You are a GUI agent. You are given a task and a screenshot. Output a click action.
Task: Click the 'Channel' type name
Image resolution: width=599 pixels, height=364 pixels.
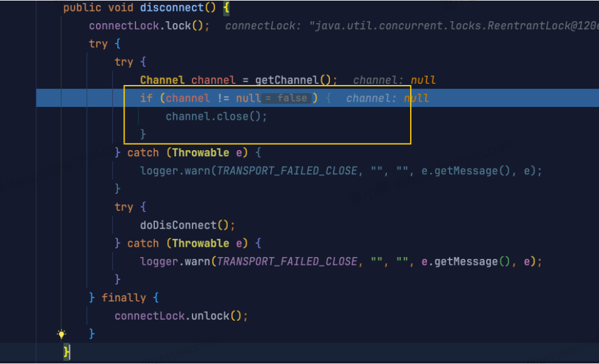tap(162, 80)
